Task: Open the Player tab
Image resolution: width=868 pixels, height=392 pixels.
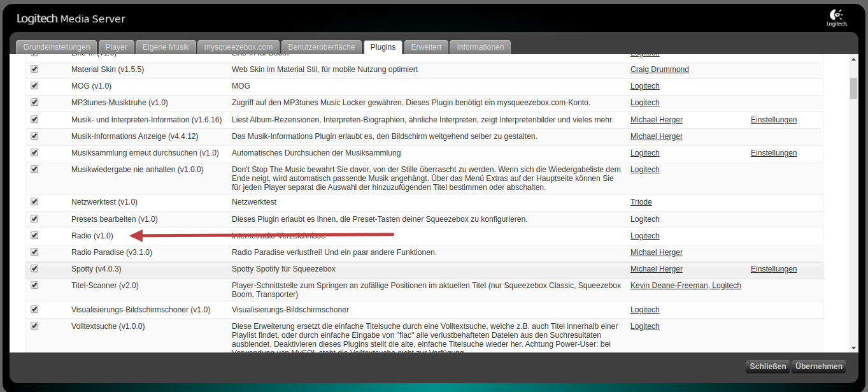Action: click(117, 47)
